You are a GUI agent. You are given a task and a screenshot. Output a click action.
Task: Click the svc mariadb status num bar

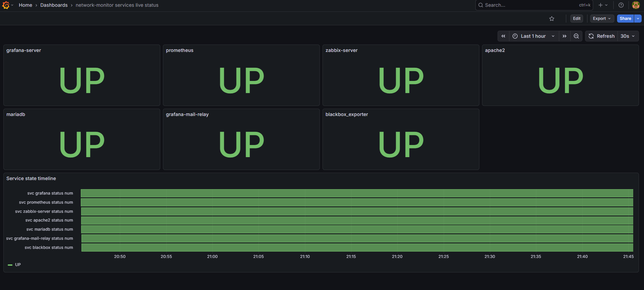tap(357, 229)
